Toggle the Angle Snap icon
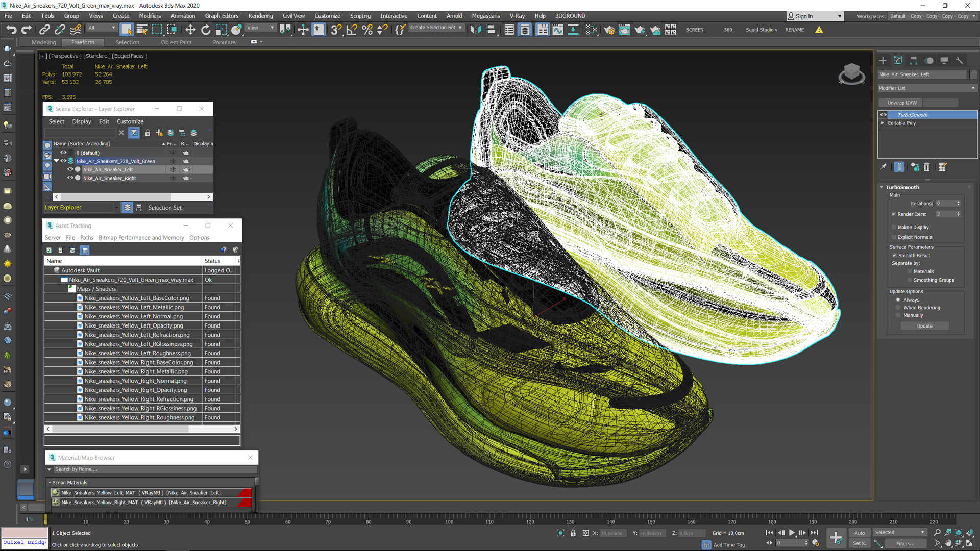The image size is (980, 551). [x=352, y=30]
